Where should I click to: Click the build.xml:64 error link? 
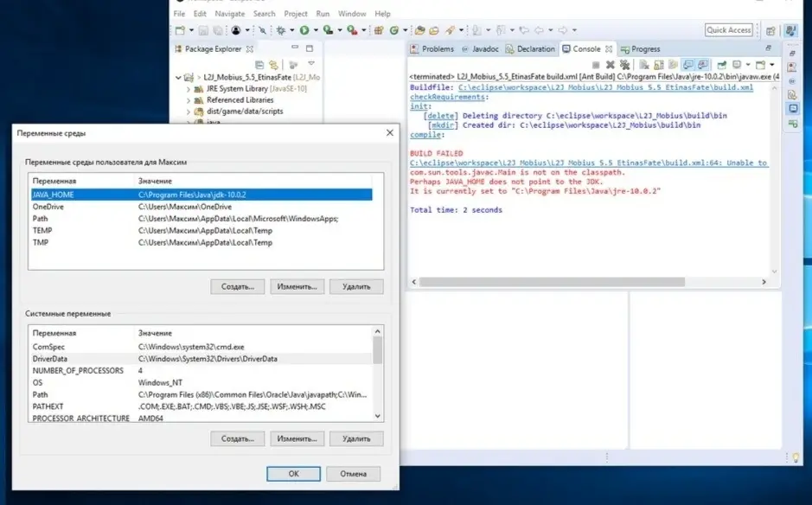[x=588, y=163]
